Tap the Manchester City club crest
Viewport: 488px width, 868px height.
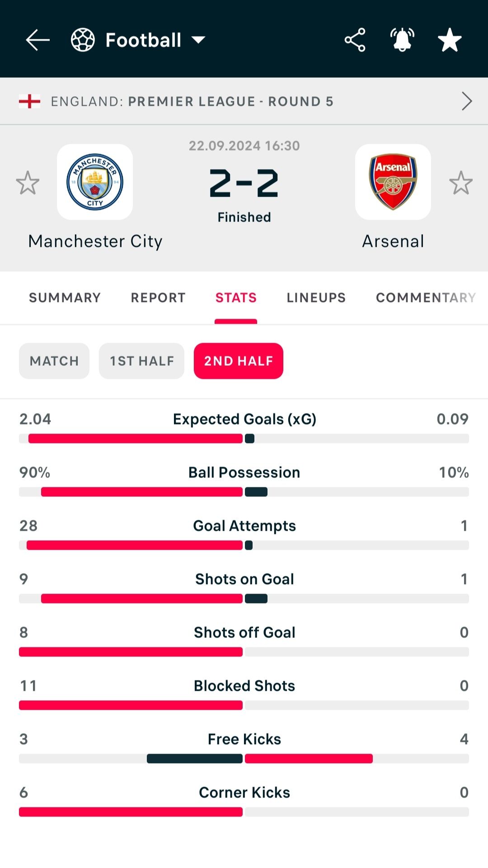pyautogui.click(x=95, y=182)
